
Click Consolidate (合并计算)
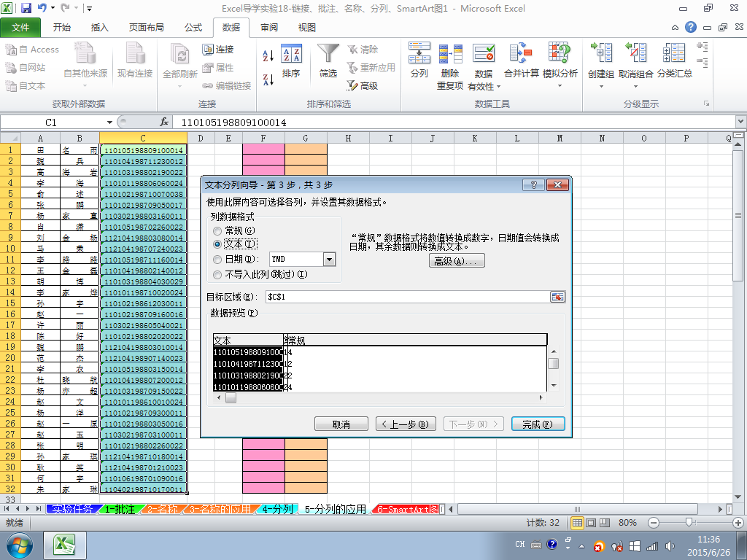521,60
